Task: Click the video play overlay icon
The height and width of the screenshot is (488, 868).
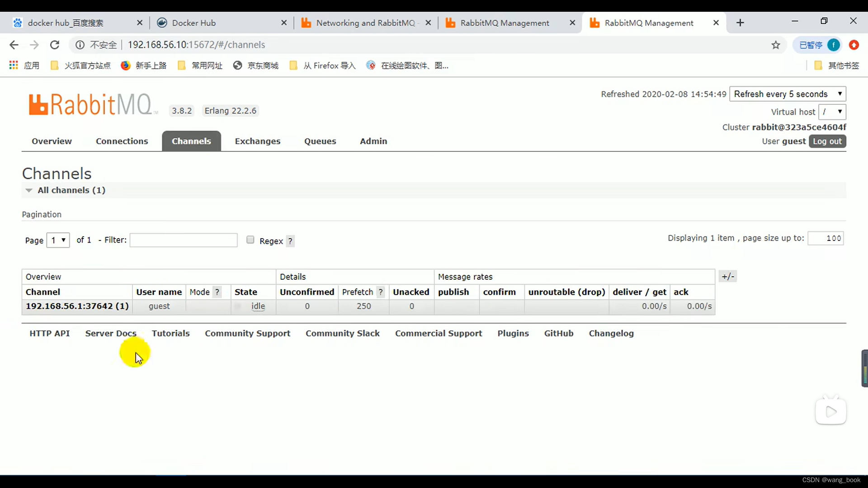Action: pos(831,411)
